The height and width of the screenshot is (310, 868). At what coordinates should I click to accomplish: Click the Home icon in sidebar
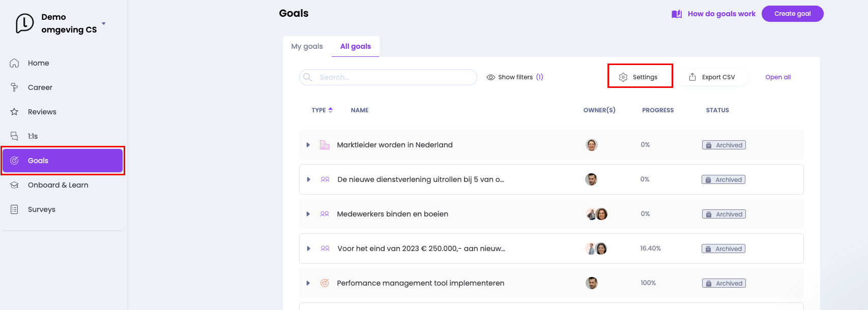tap(14, 63)
